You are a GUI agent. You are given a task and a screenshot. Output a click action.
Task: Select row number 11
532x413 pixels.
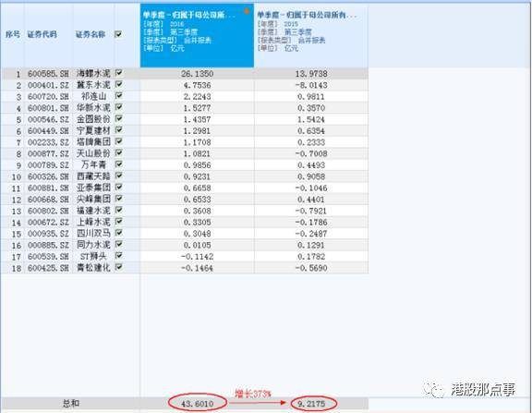(17, 188)
